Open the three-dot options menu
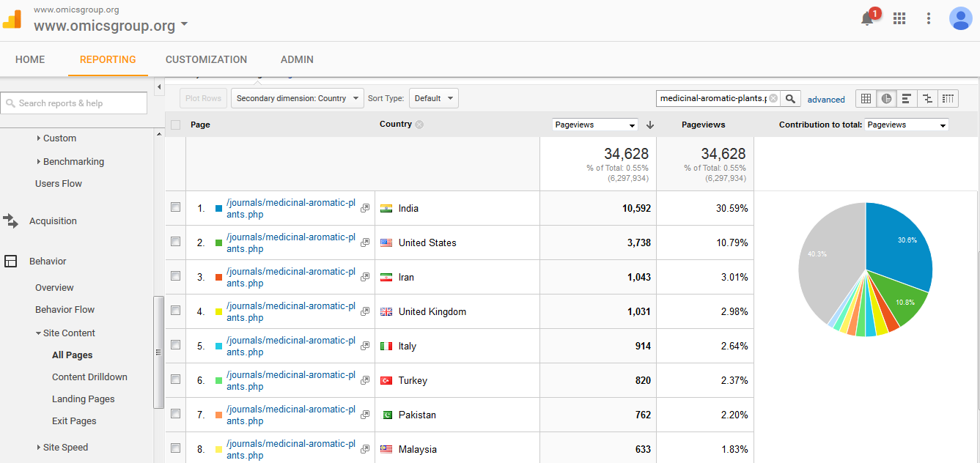The width and height of the screenshot is (980, 463). point(929,18)
